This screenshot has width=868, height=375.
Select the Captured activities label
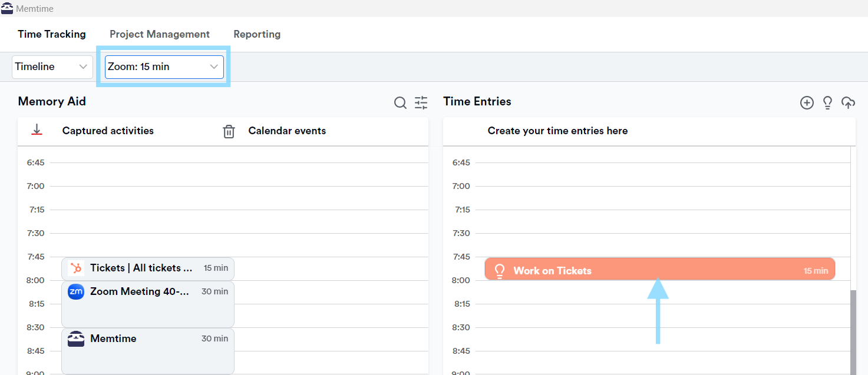coord(107,131)
